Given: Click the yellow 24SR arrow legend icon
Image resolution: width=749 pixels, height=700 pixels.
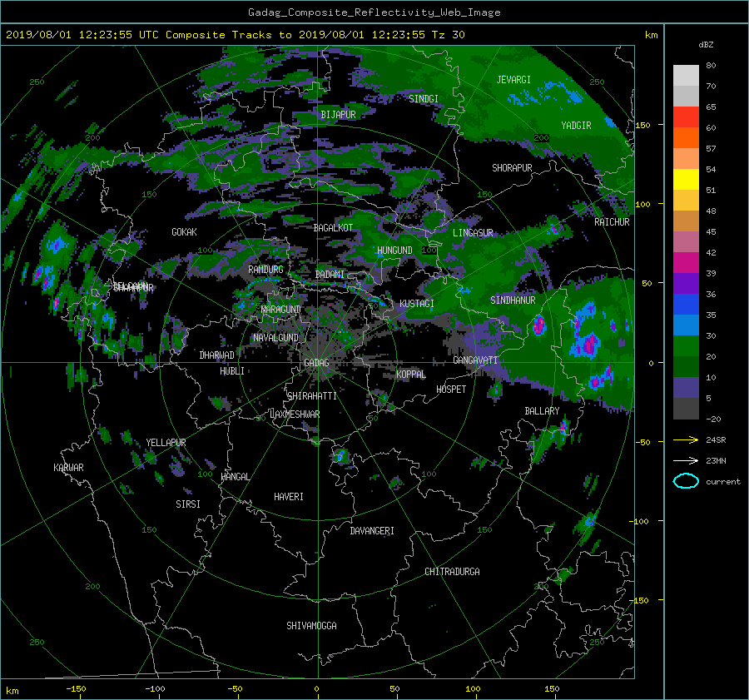Looking at the screenshot, I should [x=686, y=439].
